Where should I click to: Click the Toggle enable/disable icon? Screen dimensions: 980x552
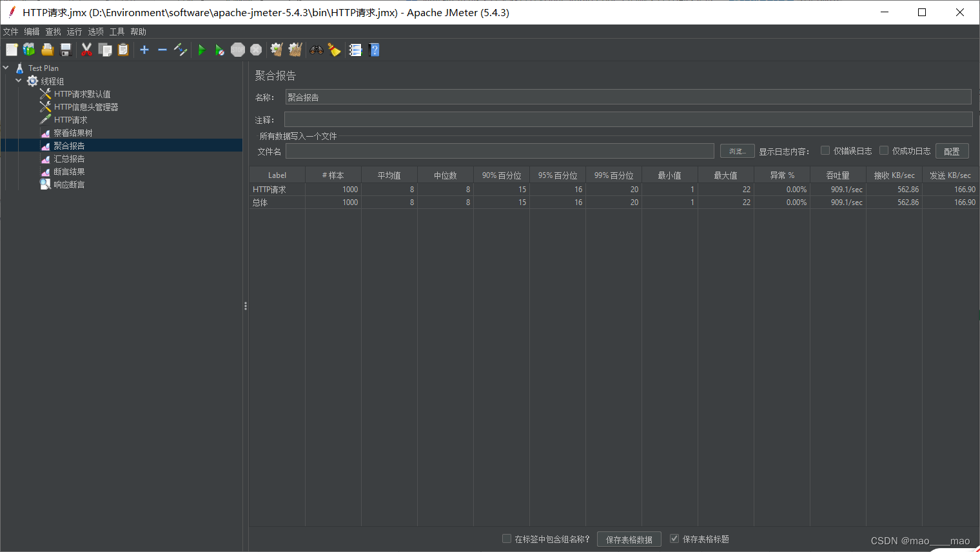point(181,50)
